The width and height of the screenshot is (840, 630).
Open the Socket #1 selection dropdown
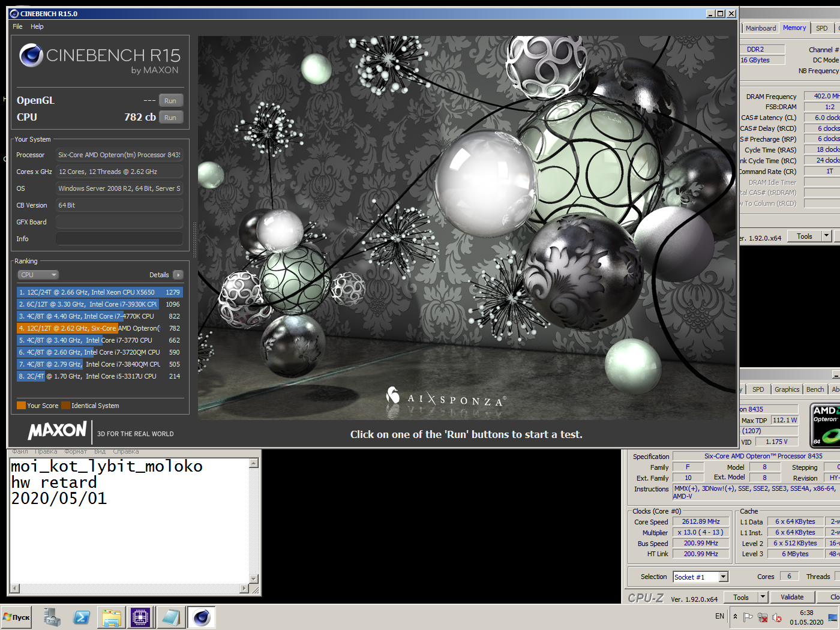(x=700, y=577)
